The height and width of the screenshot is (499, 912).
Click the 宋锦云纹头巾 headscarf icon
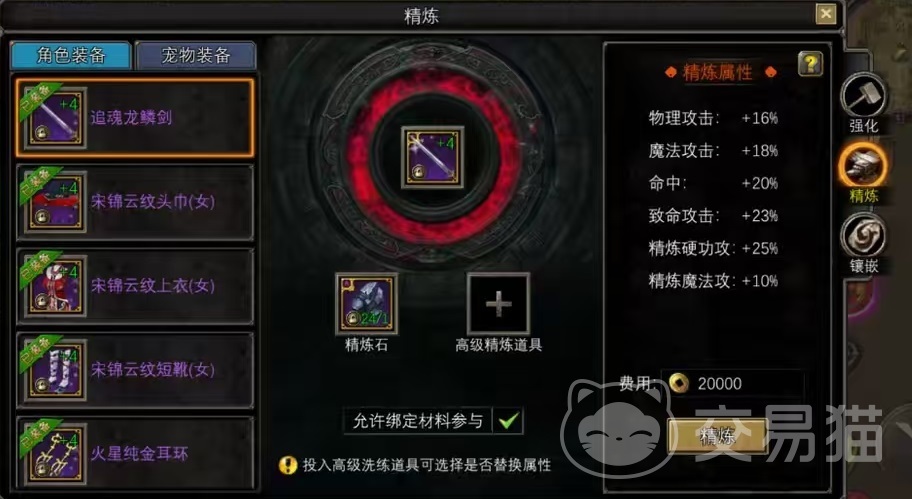[56, 202]
